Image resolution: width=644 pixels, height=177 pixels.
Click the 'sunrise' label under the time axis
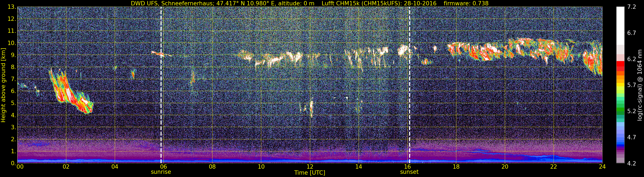pos(161,172)
